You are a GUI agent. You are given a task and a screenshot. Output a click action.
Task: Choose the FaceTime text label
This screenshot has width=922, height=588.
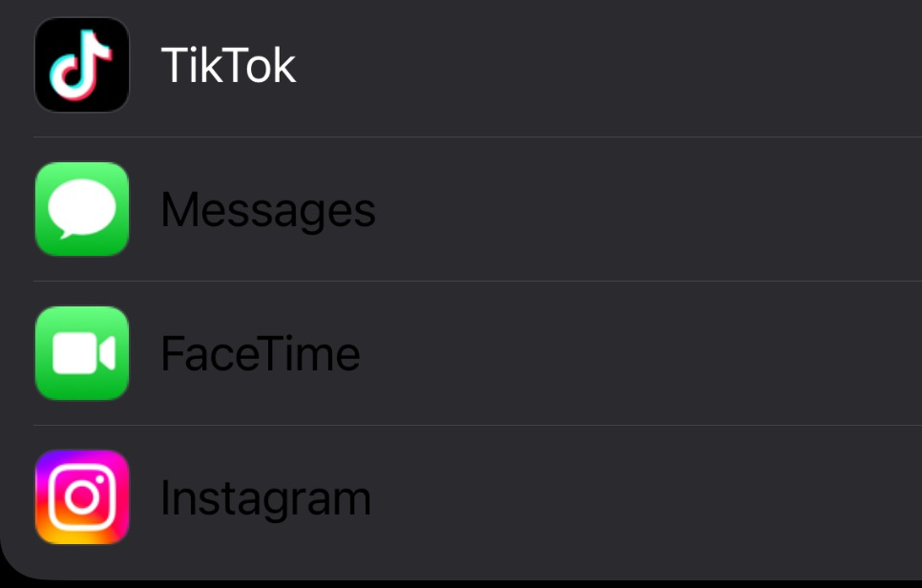click(261, 354)
